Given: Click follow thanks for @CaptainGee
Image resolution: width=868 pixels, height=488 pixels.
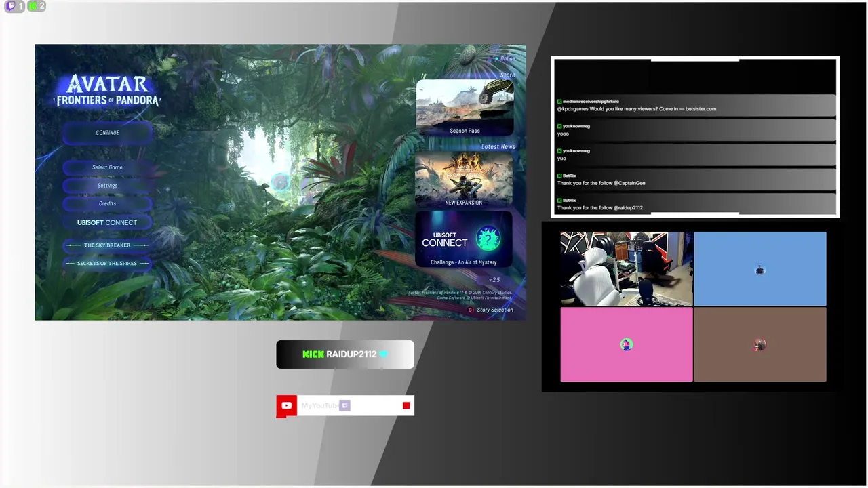Looking at the screenshot, I should pyautogui.click(x=695, y=180).
